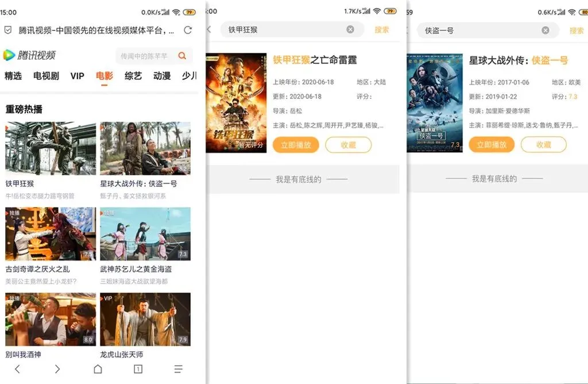Select the 精选 tab
The image size is (588, 384).
pos(13,76)
